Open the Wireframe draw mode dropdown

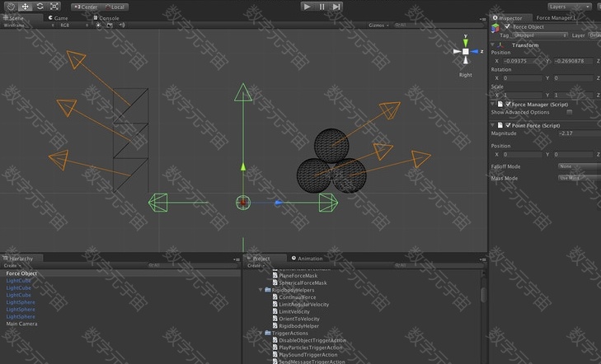[29, 26]
